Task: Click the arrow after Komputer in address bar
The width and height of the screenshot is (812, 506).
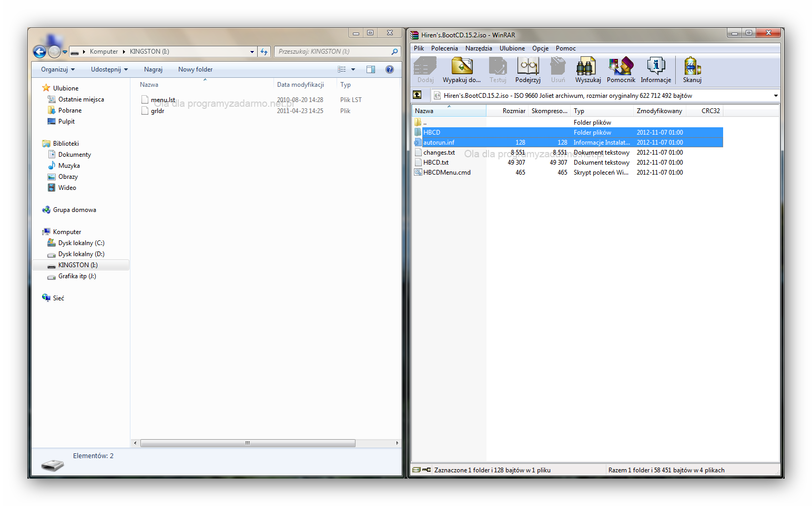Action: click(x=124, y=52)
